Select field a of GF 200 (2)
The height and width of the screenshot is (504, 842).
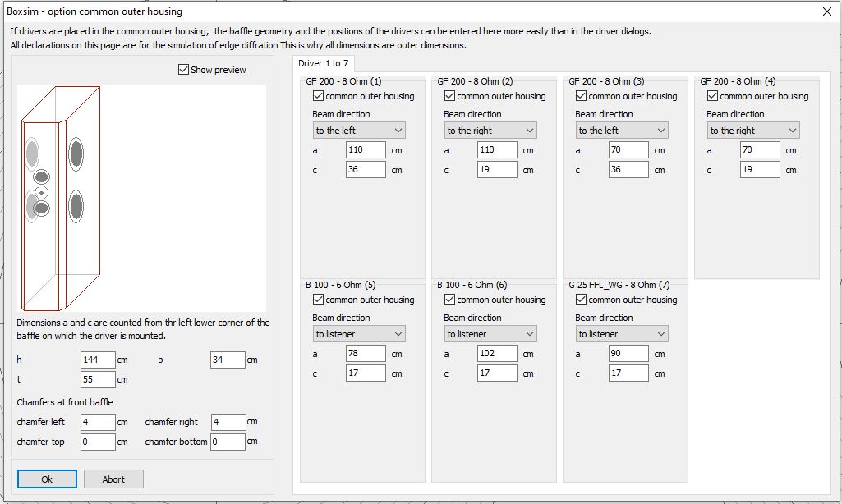497,149
